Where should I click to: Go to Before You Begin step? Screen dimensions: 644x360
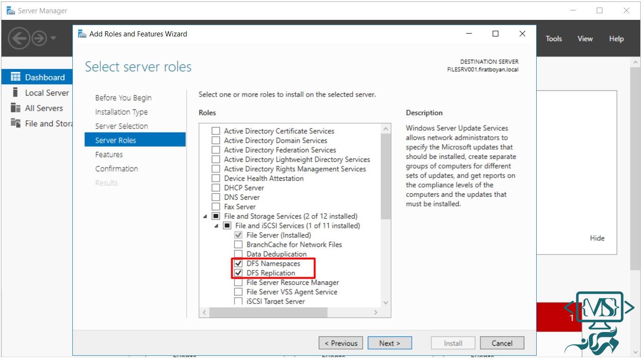pyautogui.click(x=123, y=97)
